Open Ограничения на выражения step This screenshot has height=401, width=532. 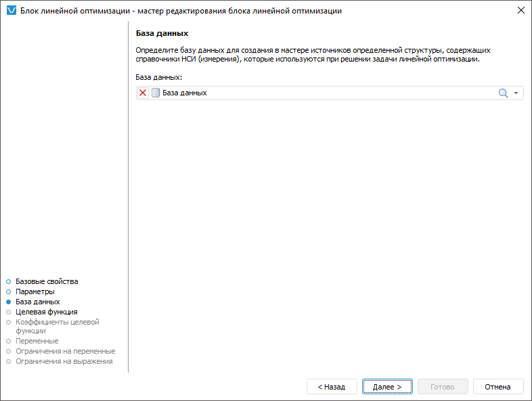64,362
